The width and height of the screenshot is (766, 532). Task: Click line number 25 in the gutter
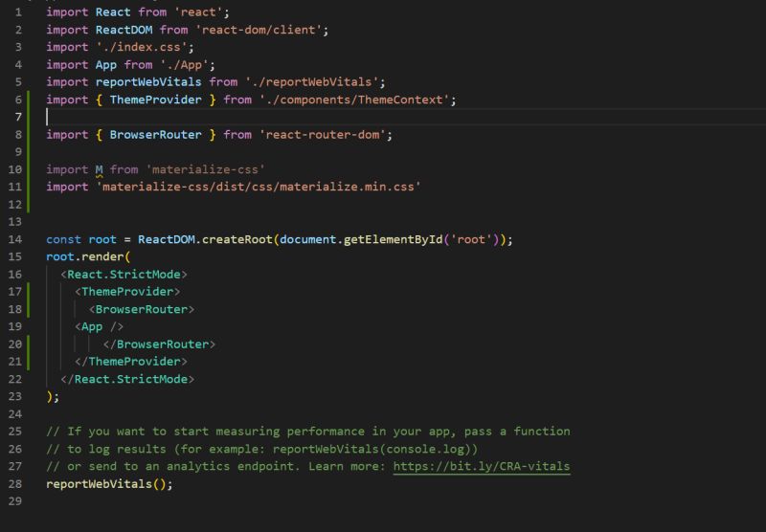(15, 432)
